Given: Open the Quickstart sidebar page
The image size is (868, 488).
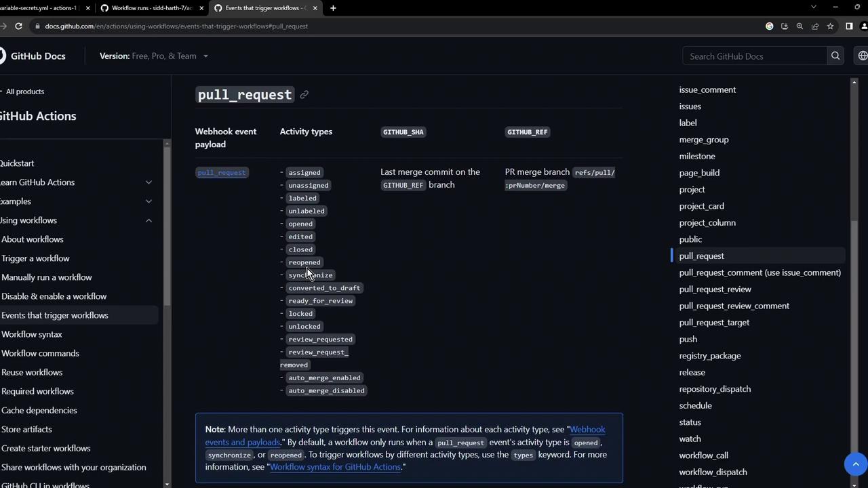Looking at the screenshot, I should (x=17, y=163).
